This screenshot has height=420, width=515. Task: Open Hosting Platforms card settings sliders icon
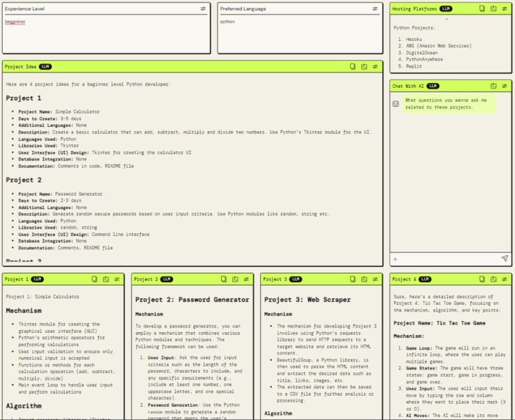point(504,9)
